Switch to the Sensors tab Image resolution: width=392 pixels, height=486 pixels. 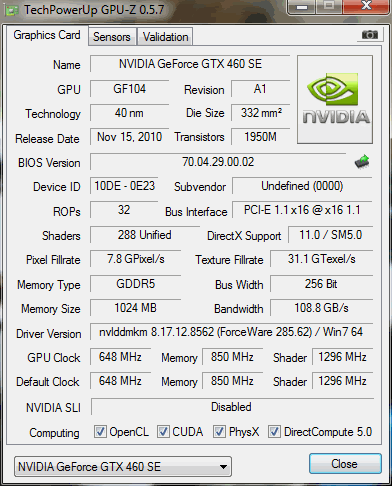(x=112, y=37)
